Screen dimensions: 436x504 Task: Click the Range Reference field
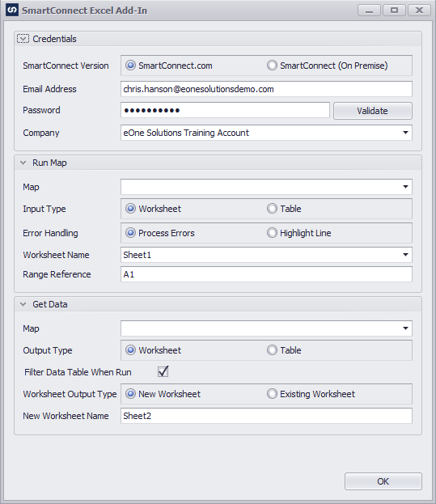pyautogui.click(x=266, y=274)
